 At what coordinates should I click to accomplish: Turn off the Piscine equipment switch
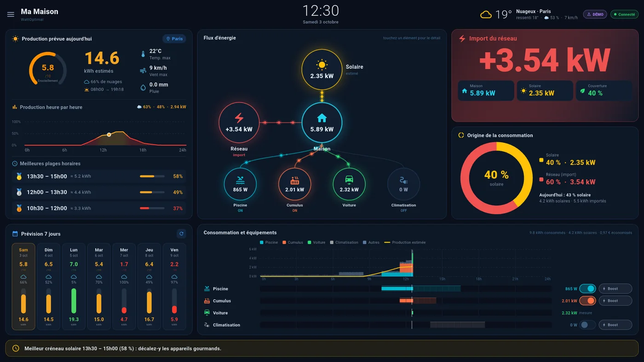coord(587,289)
